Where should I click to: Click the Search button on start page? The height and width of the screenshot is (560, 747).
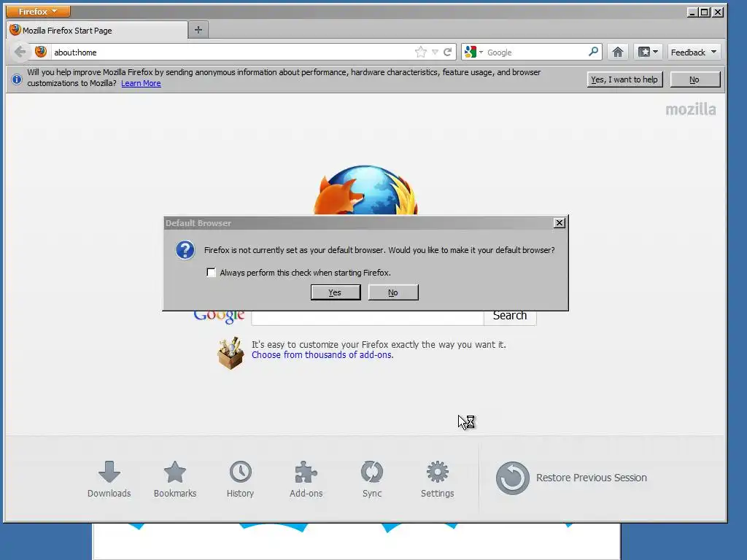tap(510, 317)
